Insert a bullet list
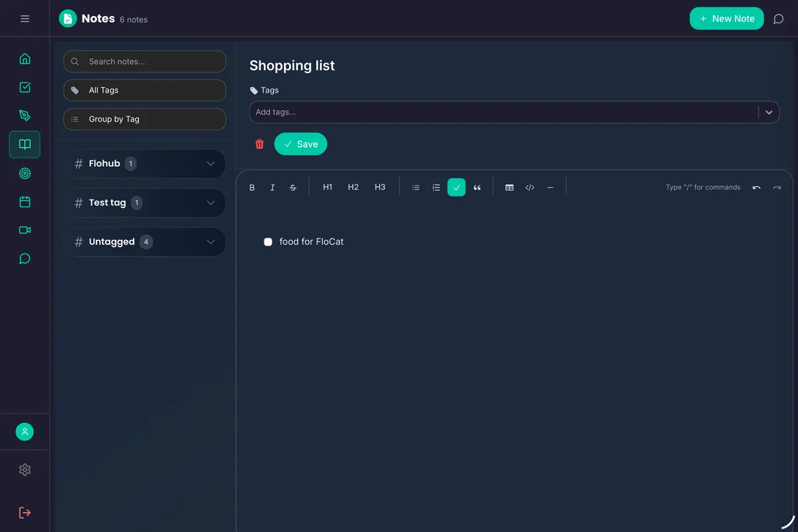 point(416,188)
